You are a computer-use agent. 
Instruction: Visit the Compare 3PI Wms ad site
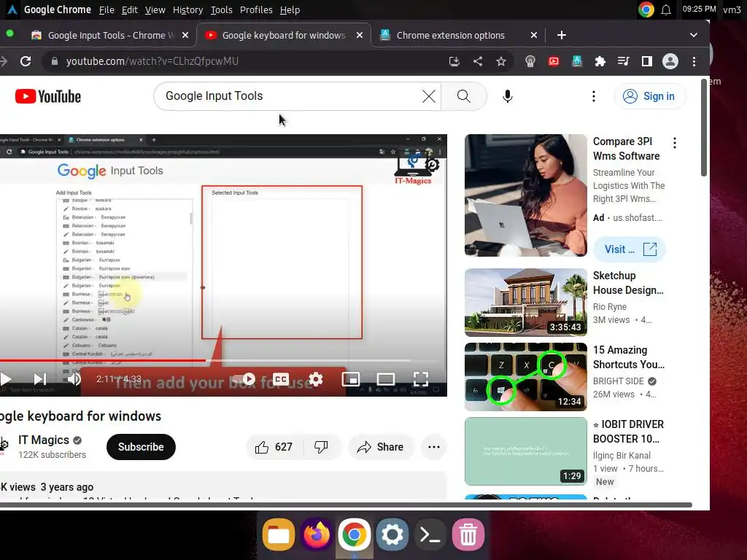[630, 249]
